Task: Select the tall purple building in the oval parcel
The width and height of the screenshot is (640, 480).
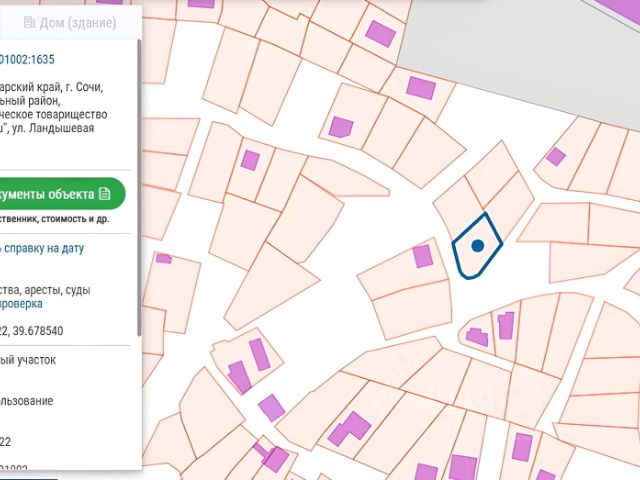Action: (506, 325)
